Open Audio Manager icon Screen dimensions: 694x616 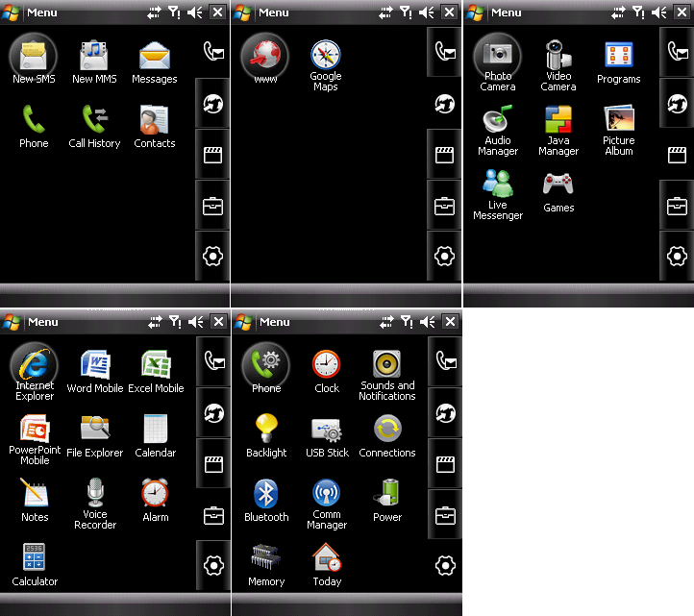pos(498,118)
